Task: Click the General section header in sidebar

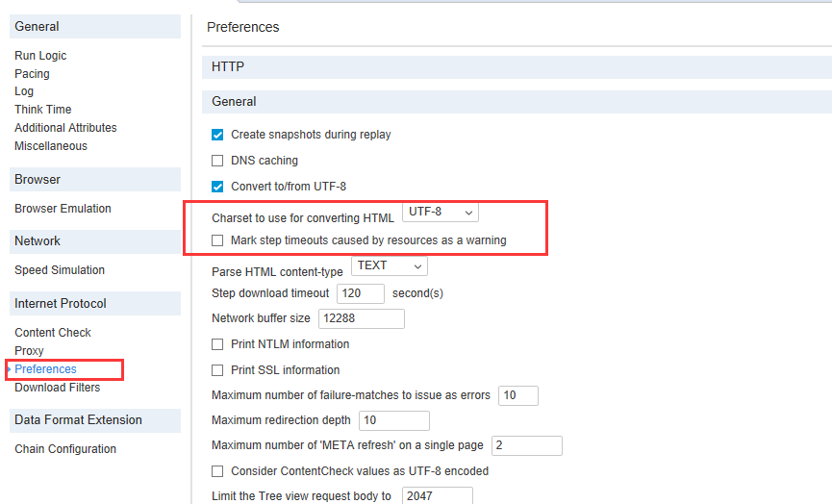Action: point(95,27)
